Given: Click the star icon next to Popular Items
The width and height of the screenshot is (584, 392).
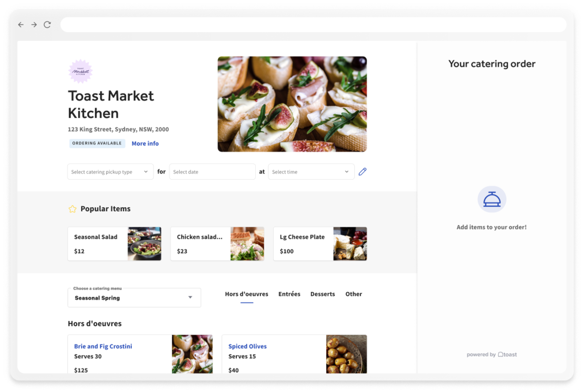Looking at the screenshot, I should tap(72, 209).
